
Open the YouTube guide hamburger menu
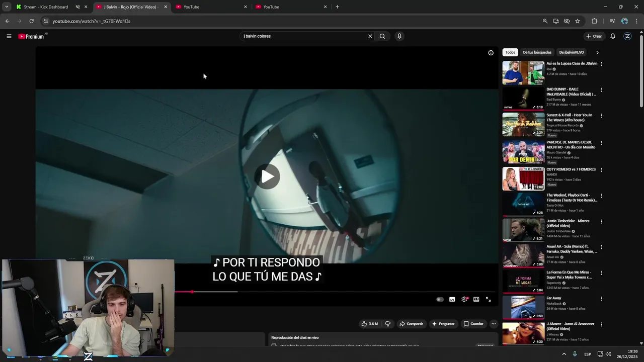click(9, 36)
